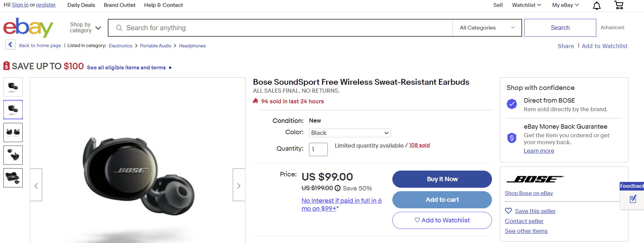Show the previous product image arrow
The image size is (644, 243).
point(36,185)
